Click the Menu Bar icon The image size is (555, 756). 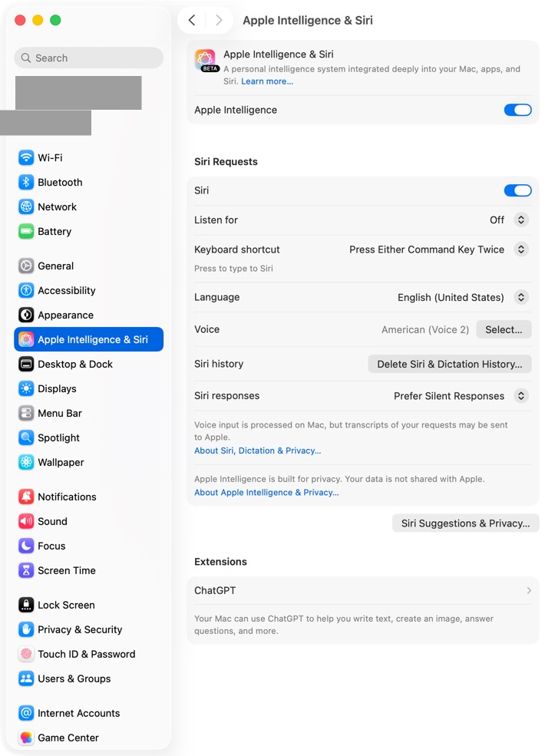(x=26, y=413)
